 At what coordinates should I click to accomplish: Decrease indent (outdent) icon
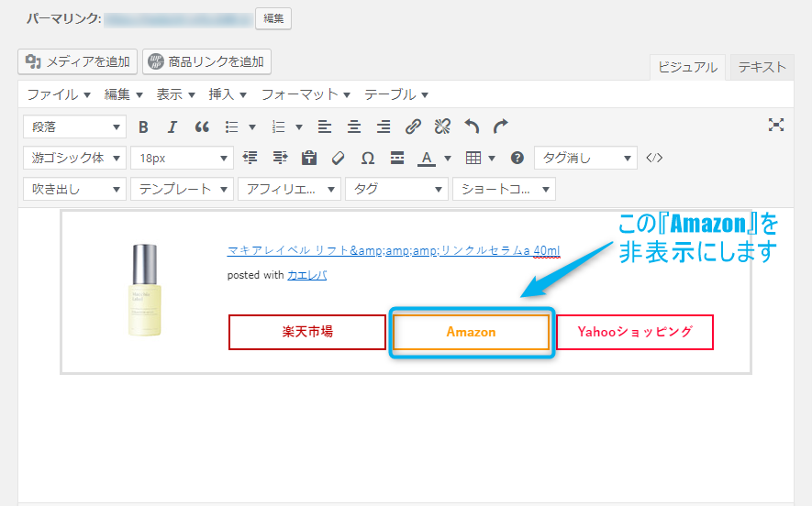pyautogui.click(x=250, y=158)
